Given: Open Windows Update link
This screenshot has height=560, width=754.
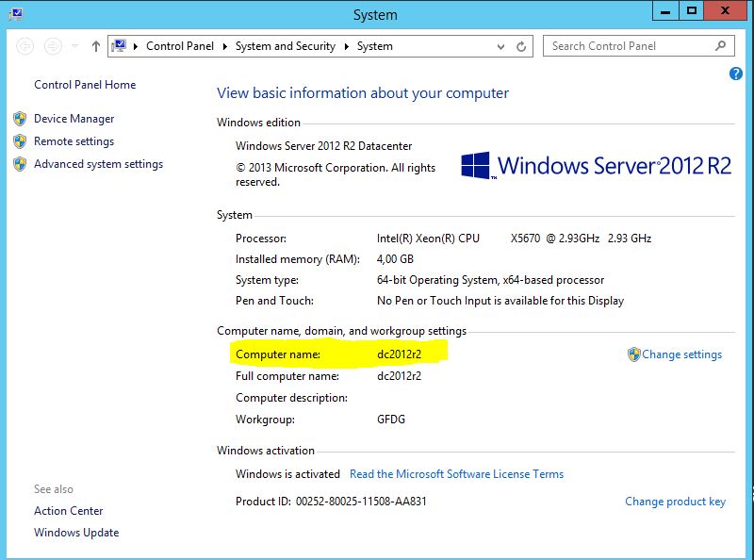Looking at the screenshot, I should point(76,533).
